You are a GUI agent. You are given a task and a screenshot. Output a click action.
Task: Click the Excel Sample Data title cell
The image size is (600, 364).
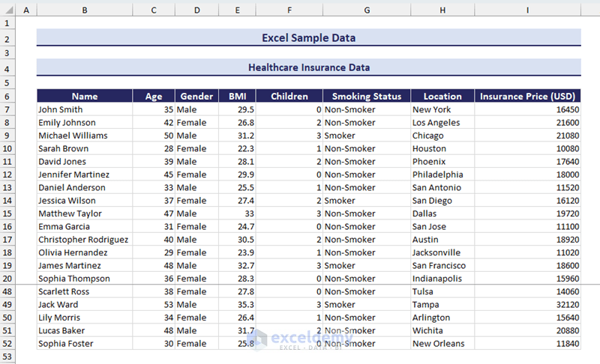click(x=308, y=37)
